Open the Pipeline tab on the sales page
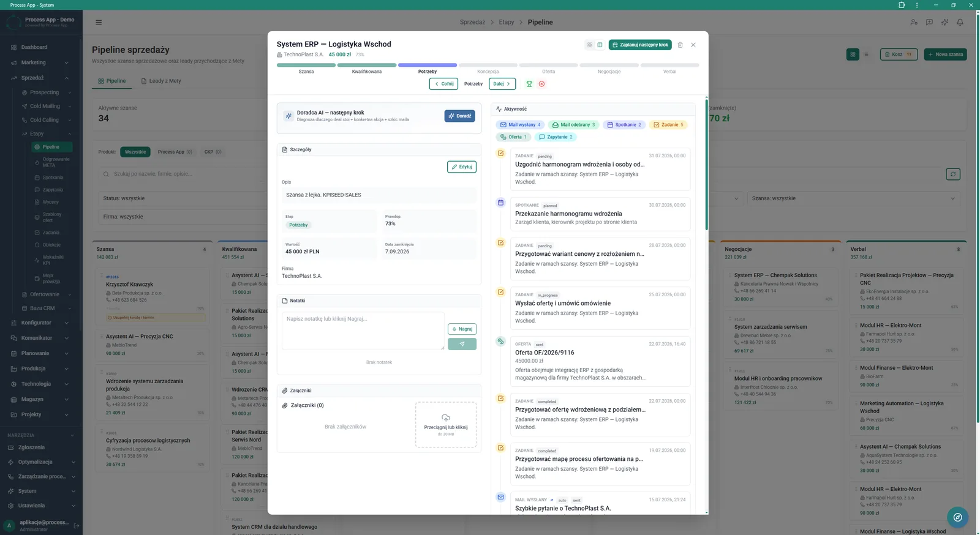 (x=112, y=81)
